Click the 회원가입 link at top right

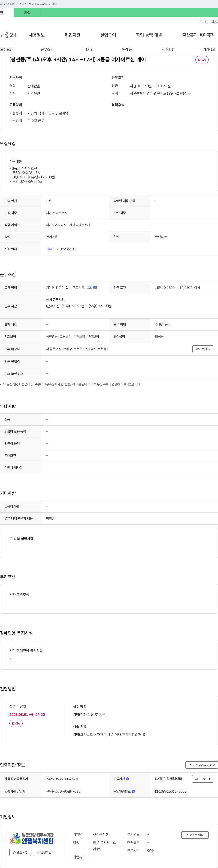click(215, 22)
